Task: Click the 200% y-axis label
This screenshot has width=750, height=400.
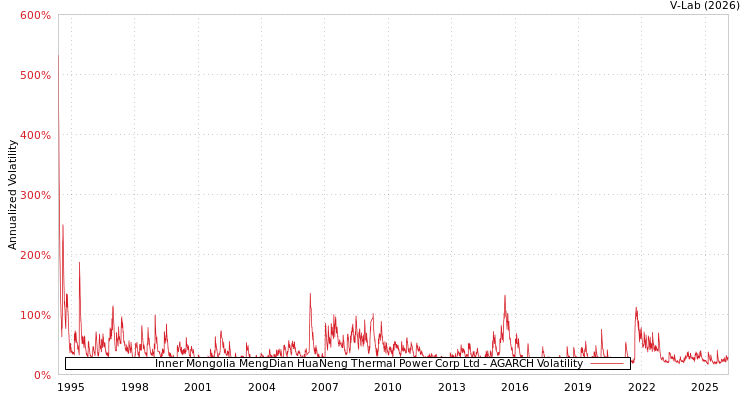Action: 35,255
